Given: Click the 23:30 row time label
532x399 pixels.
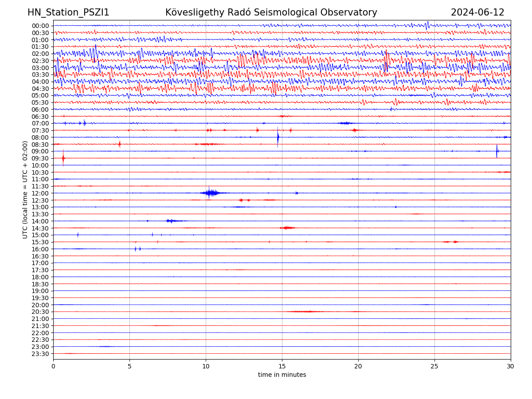Looking at the screenshot, I should pos(40,354).
